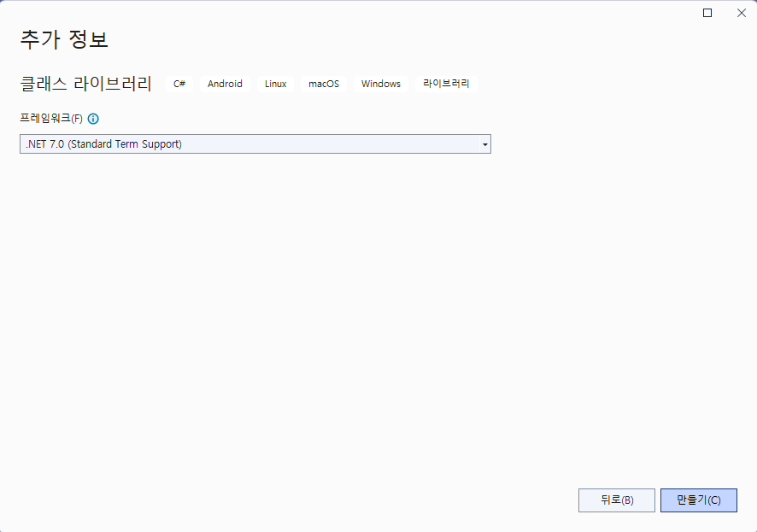Click the Android platform tag
The image size is (757, 532).
[x=225, y=84]
